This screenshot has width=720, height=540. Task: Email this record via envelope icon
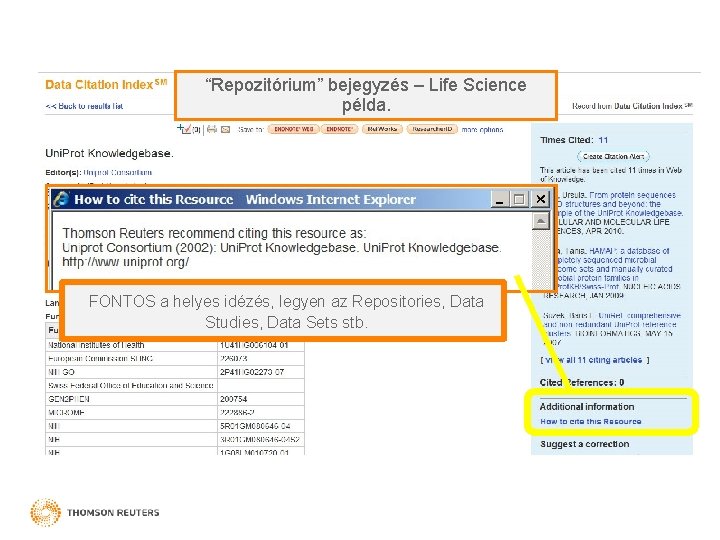(225, 129)
